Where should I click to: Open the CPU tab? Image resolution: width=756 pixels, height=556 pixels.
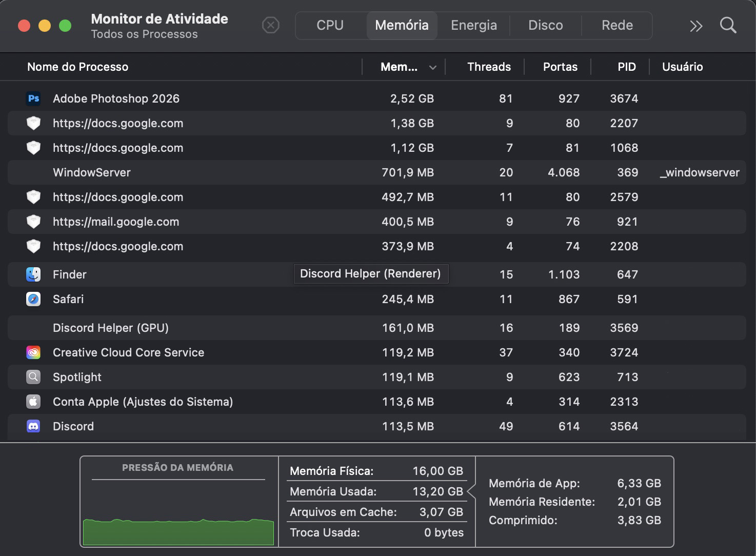coord(330,25)
